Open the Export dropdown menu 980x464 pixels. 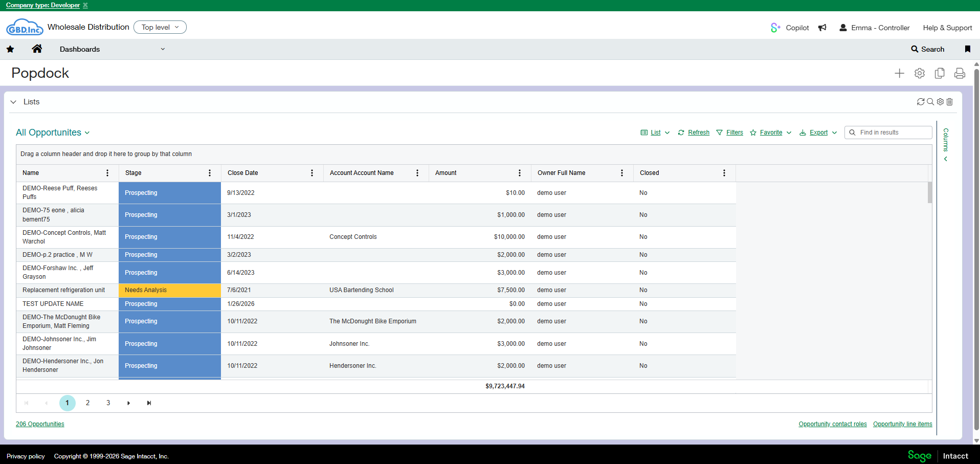pos(818,132)
